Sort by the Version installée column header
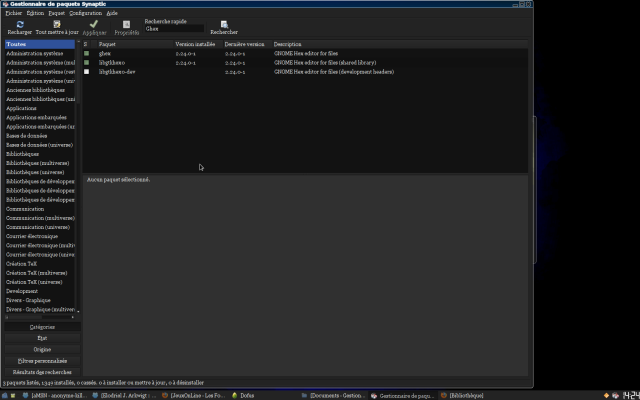The height and width of the screenshot is (400, 640). click(196, 44)
